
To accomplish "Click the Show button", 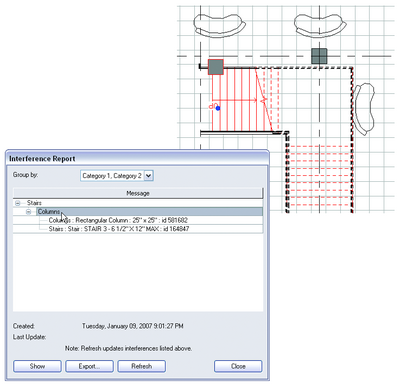I will point(37,366).
